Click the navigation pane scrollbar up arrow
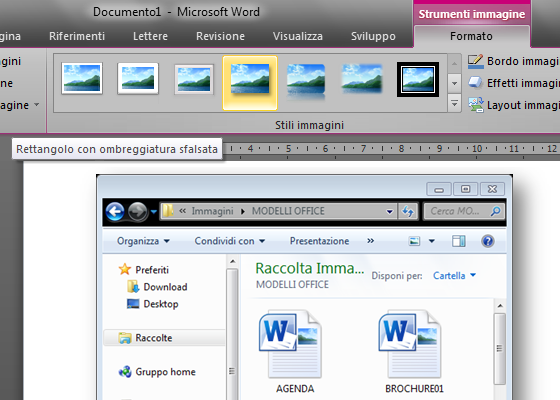 [232, 262]
